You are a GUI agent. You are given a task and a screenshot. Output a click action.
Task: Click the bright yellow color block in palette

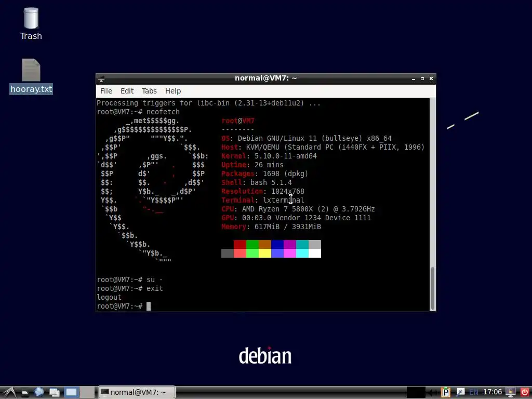pyautogui.click(x=264, y=253)
